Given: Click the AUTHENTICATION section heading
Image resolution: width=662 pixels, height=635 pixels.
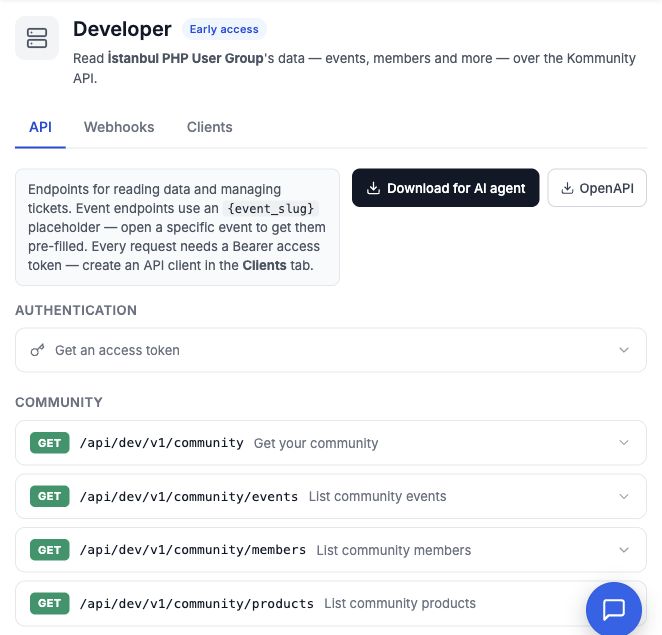Looking at the screenshot, I should 76,310.
